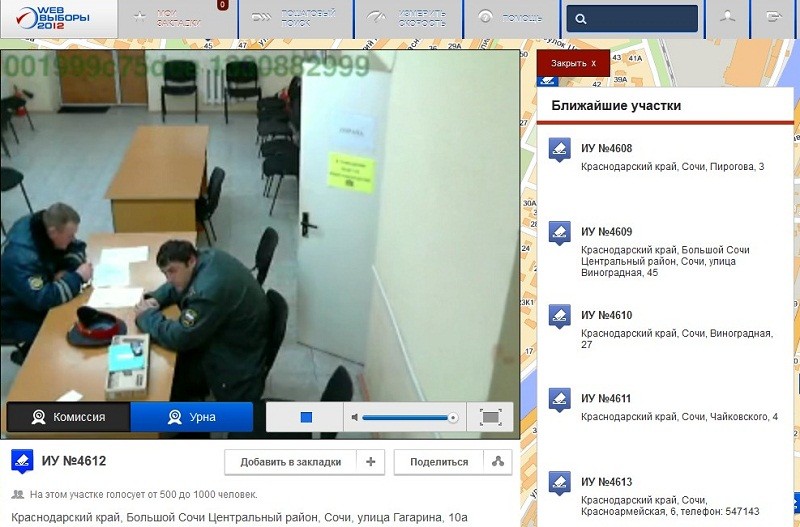Close the nearby stations panel
The width and height of the screenshot is (800, 527).
573,63
